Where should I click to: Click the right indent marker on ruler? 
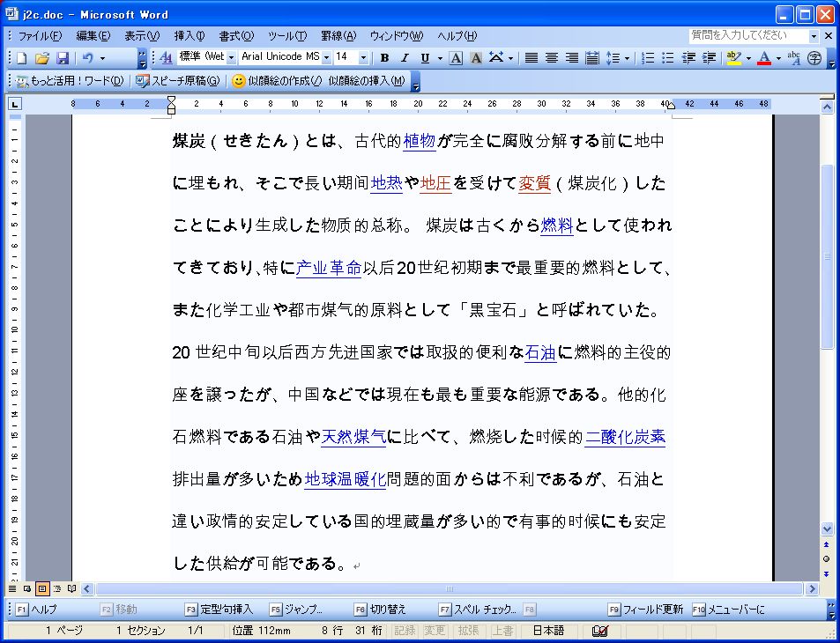pyautogui.click(x=671, y=106)
